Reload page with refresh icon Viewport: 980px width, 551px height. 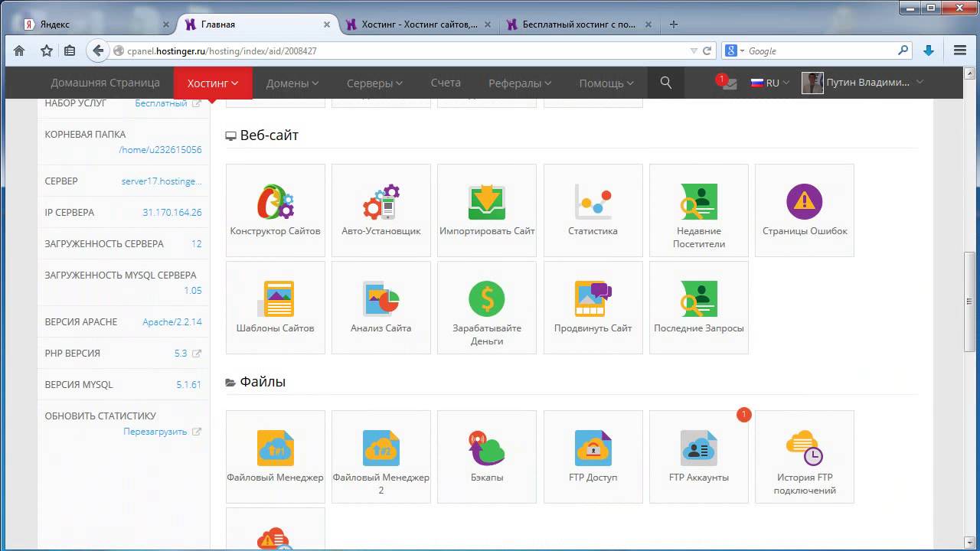click(707, 51)
